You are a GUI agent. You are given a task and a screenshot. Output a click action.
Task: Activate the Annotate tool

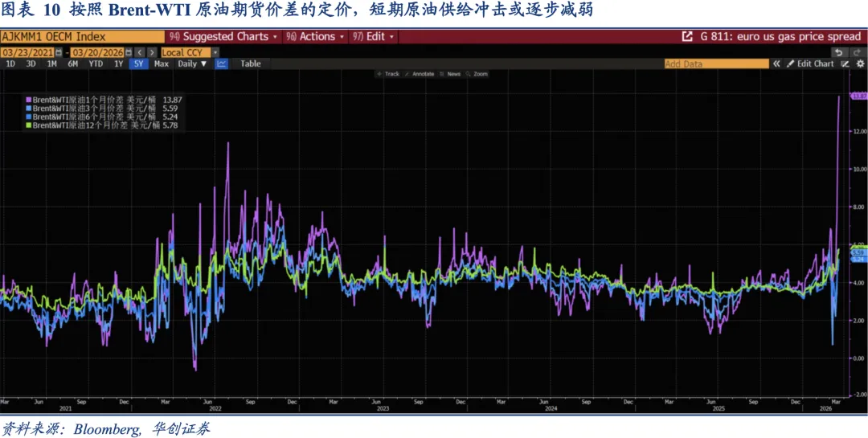coord(420,74)
